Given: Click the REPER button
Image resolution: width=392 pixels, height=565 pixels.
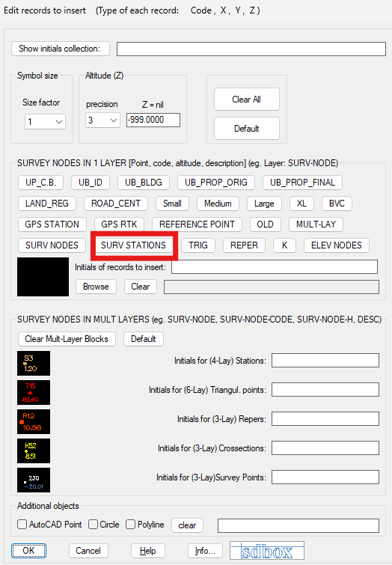Looking at the screenshot, I should 245,245.
